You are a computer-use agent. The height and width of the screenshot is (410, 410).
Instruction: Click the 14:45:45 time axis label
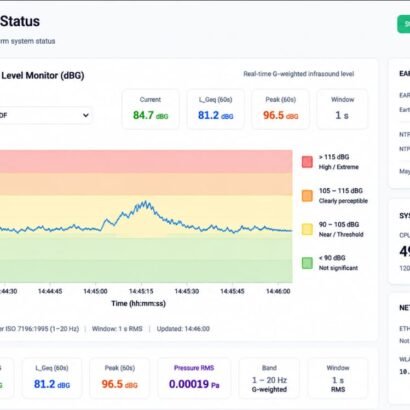pyautogui.click(x=232, y=291)
